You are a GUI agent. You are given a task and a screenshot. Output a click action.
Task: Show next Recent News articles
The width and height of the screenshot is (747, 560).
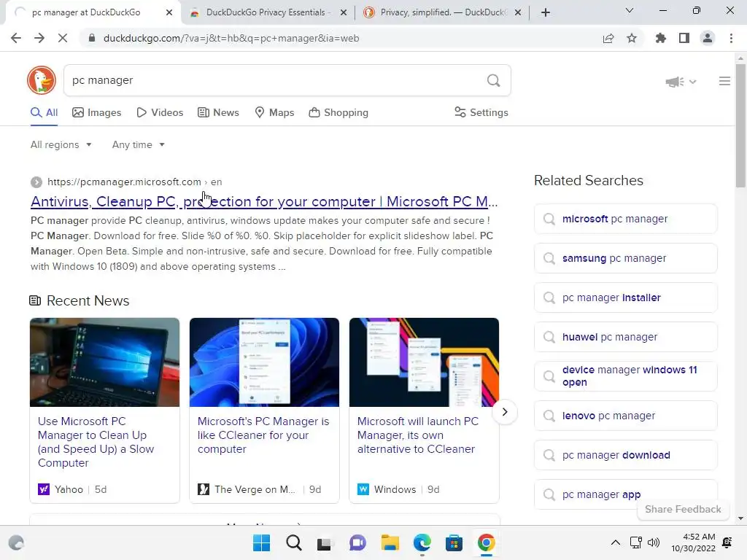505,412
